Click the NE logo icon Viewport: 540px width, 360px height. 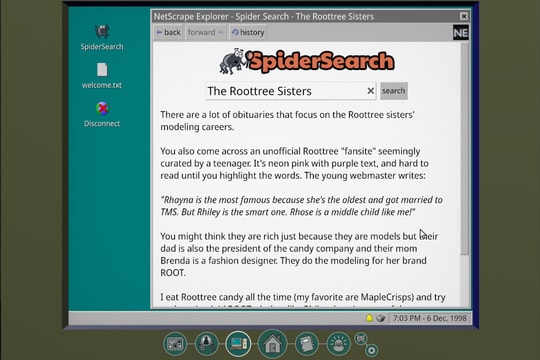click(460, 33)
